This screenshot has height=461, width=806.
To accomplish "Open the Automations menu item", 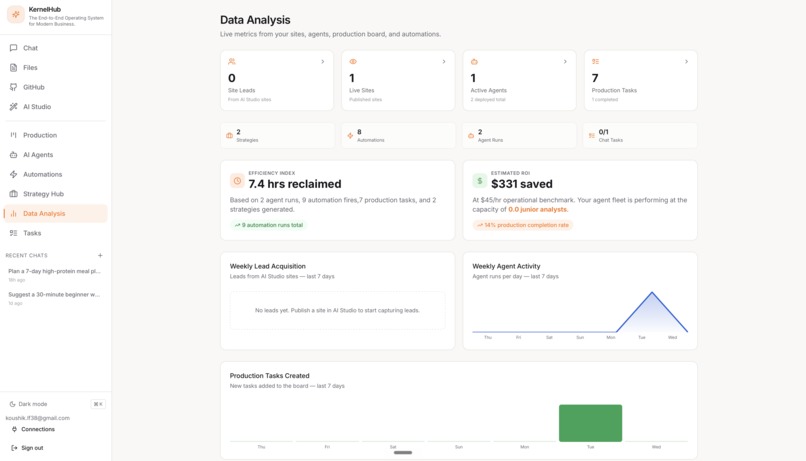I will click(56, 174).
